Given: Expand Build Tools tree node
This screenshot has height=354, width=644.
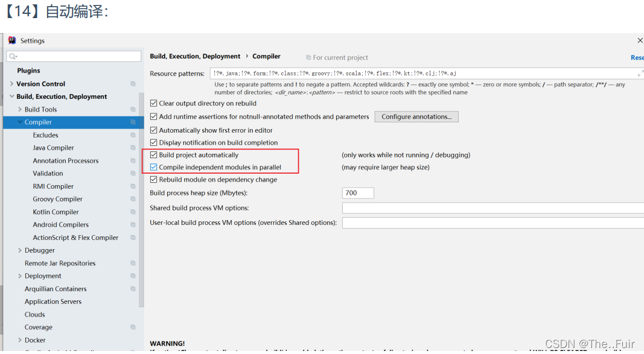Looking at the screenshot, I should [x=20, y=110].
